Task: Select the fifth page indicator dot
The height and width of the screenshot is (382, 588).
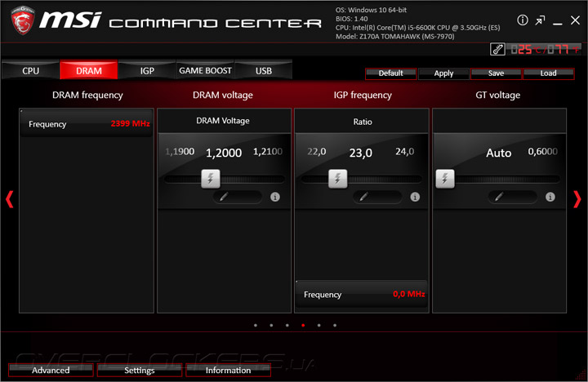Action: (318, 326)
